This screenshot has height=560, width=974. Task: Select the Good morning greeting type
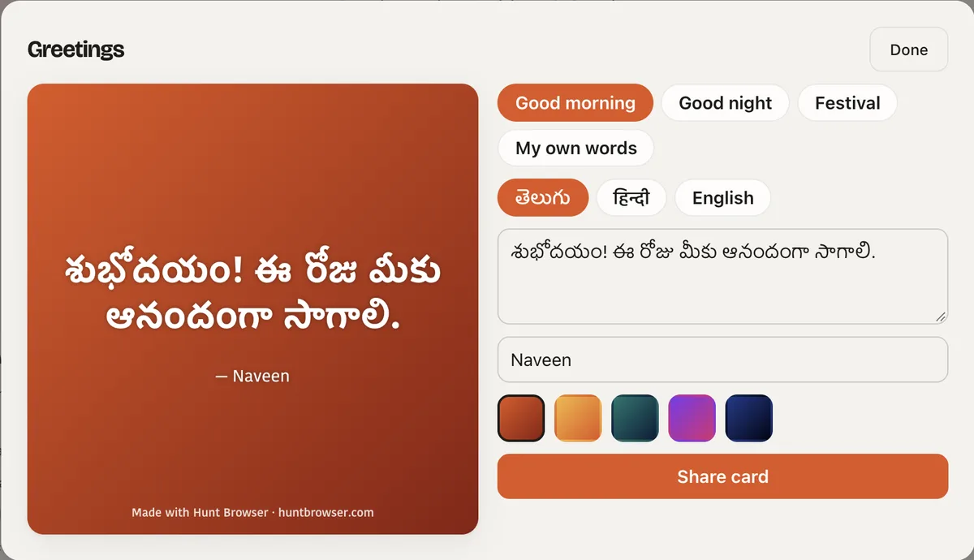(x=575, y=103)
